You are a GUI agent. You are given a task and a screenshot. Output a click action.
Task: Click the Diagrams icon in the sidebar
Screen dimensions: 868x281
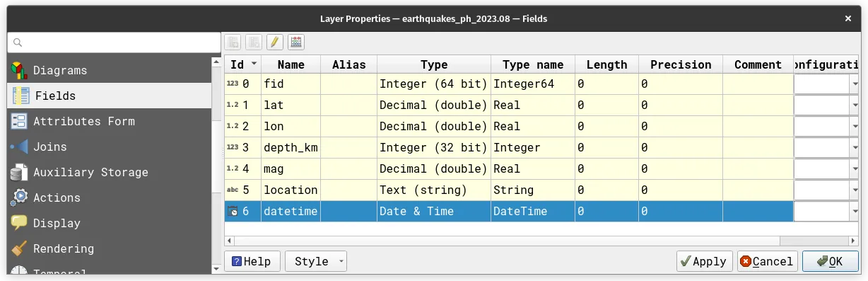click(19, 70)
